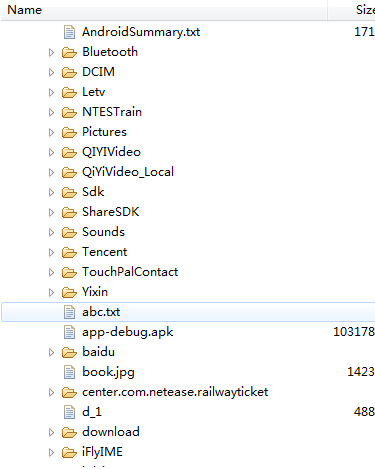This screenshot has height=469, width=375.
Task: Expand the iFlyIME folder arrow
Action: pyautogui.click(x=51, y=452)
